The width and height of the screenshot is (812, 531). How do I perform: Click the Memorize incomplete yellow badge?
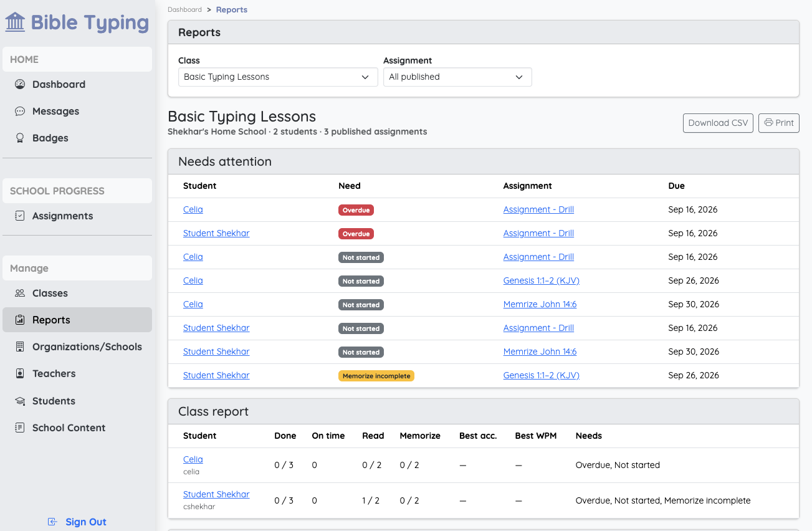[x=376, y=376]
